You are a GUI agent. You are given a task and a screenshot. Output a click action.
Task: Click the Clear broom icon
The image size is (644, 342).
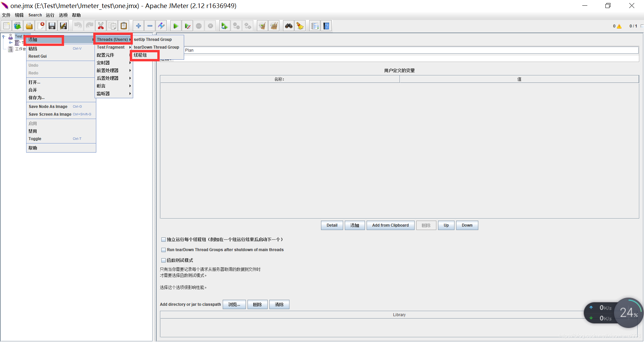[x=262, y=26]
